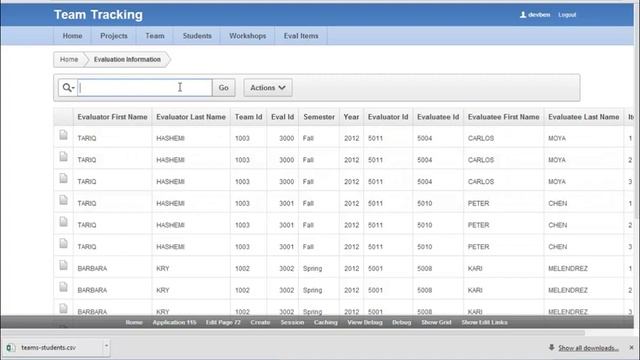Image resolution: width=640 pixels, height=360 pixels.
Task: Edit row icon for KARI MELENDREZ item 2
Action: [63, 287]
